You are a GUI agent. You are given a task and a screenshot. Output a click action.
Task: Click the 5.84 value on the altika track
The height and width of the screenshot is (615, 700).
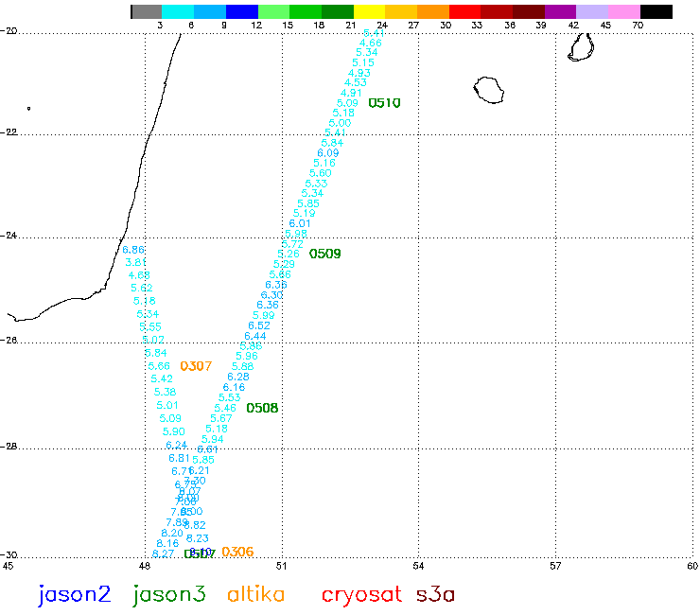click(x=156, y=353)
